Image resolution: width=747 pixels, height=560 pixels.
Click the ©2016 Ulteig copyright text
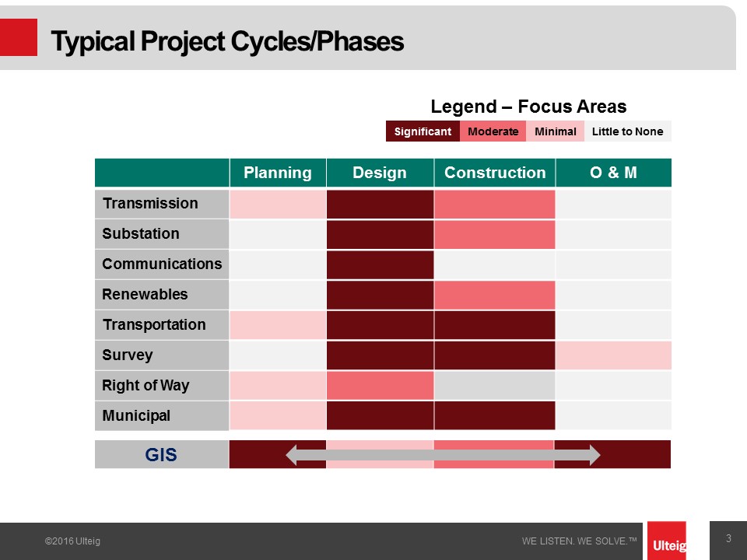tap(72, 541)
